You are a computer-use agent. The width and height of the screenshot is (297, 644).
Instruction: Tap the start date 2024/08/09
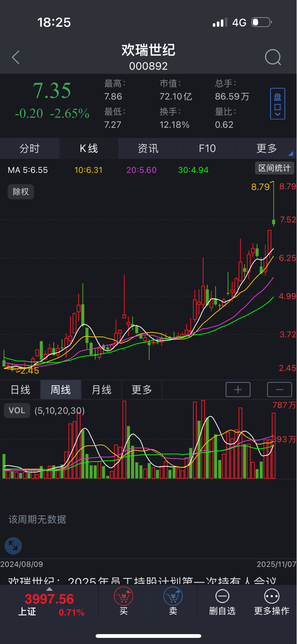pyautogui.click(x=22, y=564)
